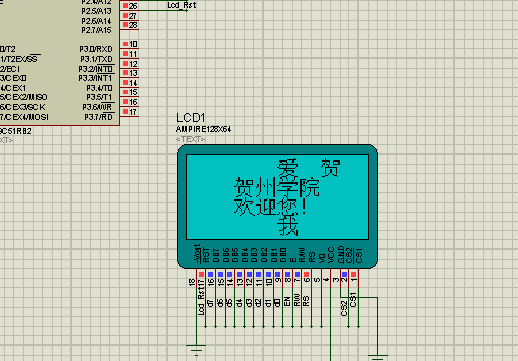Click the P3.2/INT0 pin name

point(96,69)
